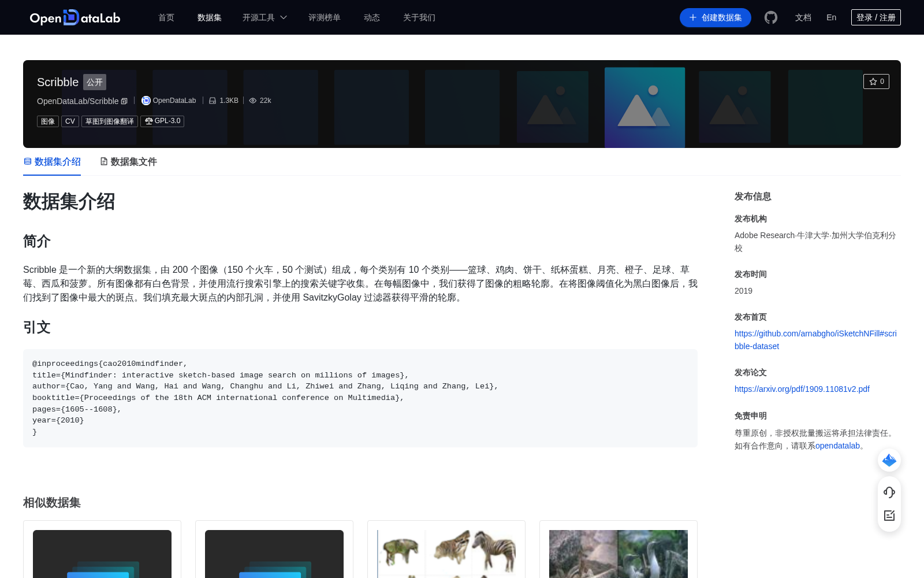Click the OpenDataLab publisher name in banner

pyautogui.click(x=174, y=101)
